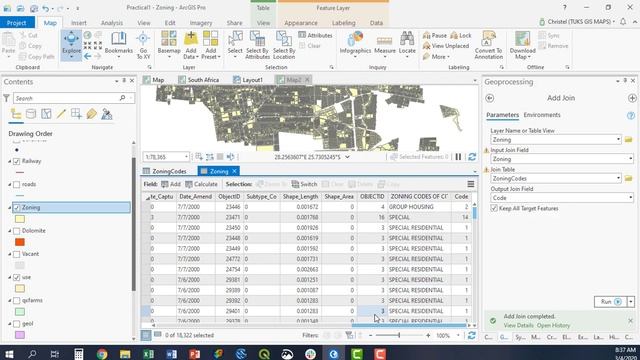Click the Lock labels button

point(461,36)
